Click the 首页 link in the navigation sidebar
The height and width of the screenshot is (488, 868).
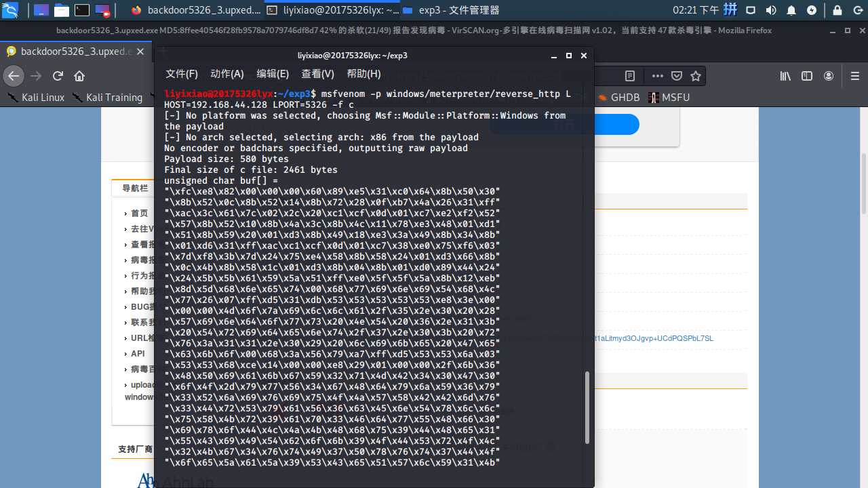tap(139, 213)
